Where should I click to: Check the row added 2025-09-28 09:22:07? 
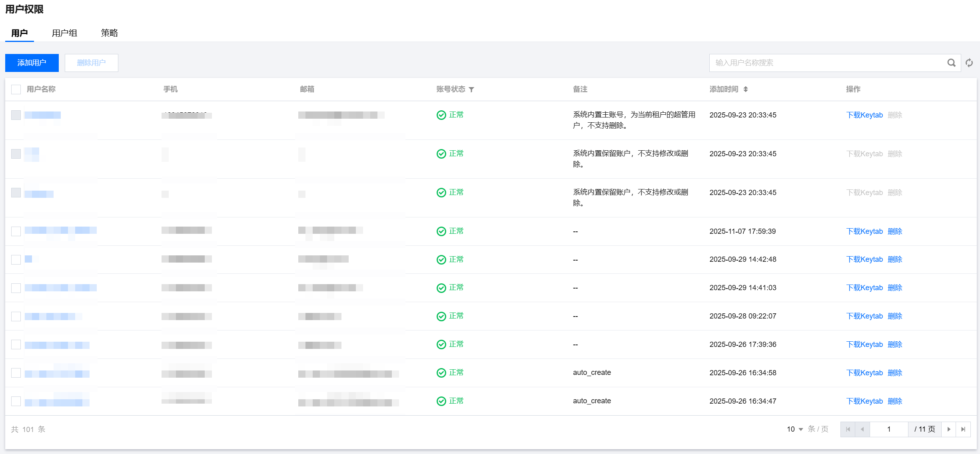pyautogui.click(x=16, y=316)
